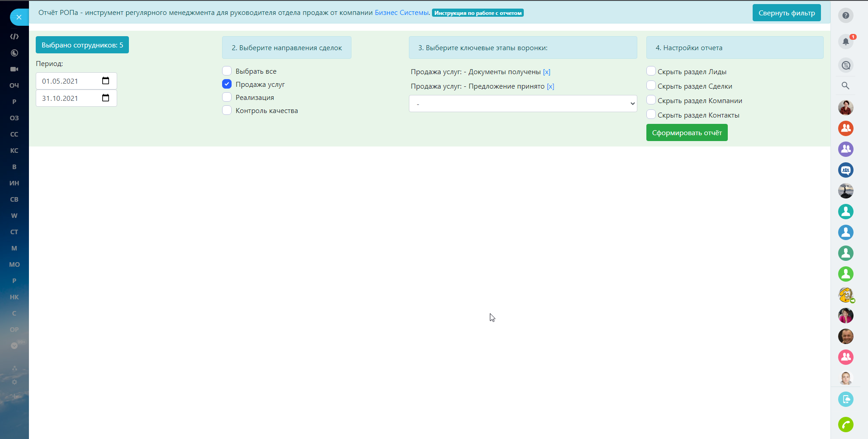The image size is (868, 439).
Task: Tick the 'Контроль качества' checkbox
Action: pyautogui.click(x=227, y=110)
